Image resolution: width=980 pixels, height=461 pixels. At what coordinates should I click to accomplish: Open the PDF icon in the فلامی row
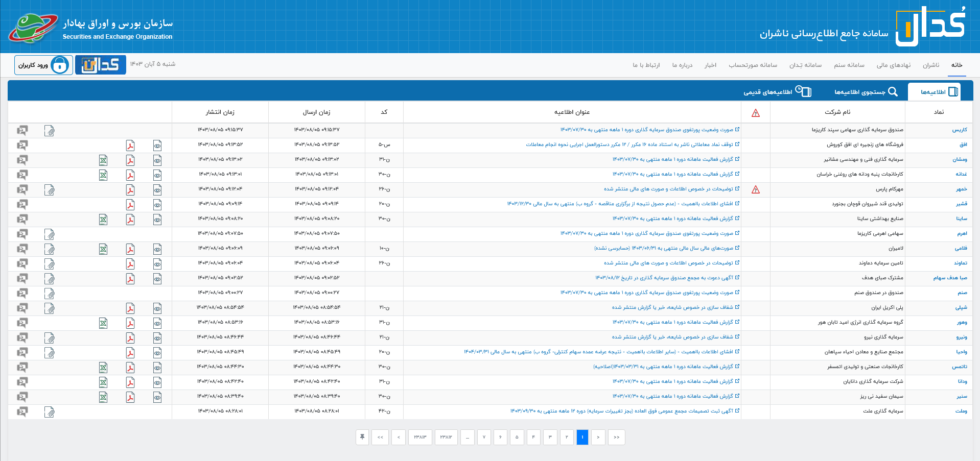coord(130,249)
